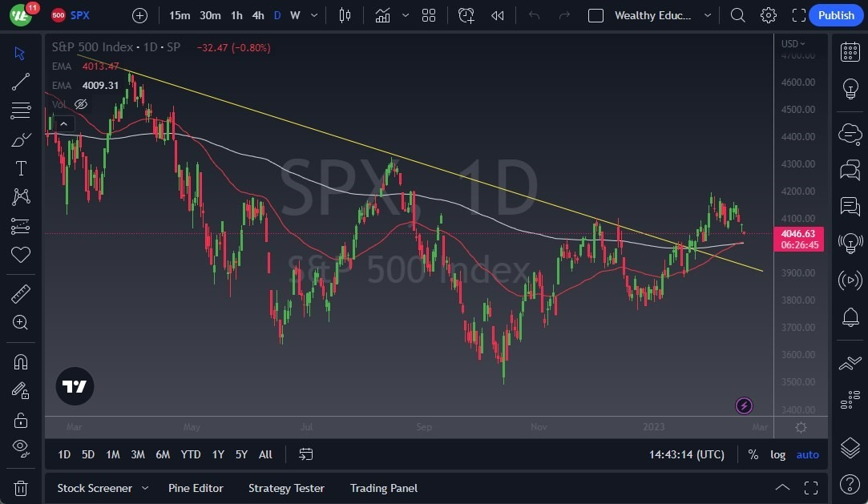Activate Bar Replay mode
The image size is (868, 504).
497,15
